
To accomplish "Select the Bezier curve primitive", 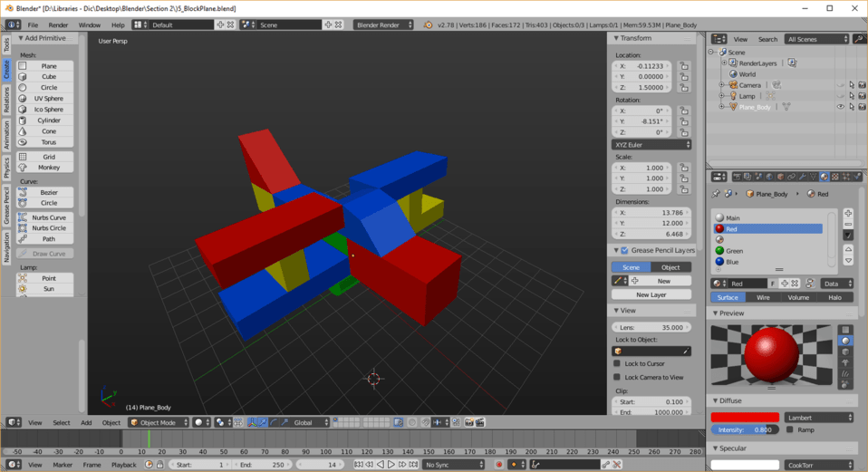I will coord(45,192).
